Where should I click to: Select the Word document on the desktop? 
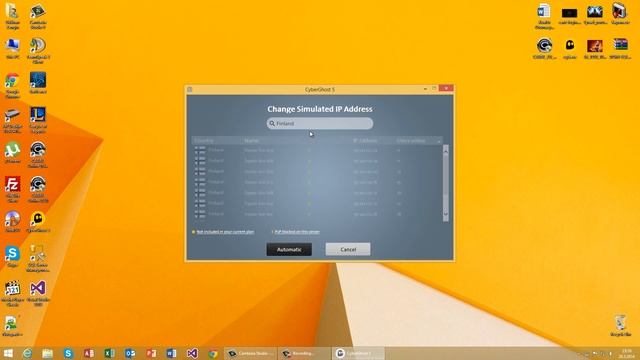click(544, 17)
